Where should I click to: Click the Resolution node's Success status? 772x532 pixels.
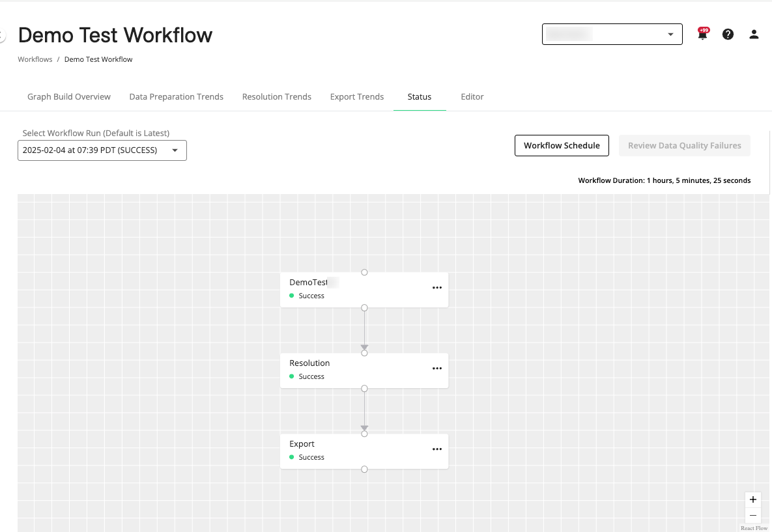coord(307,376)
